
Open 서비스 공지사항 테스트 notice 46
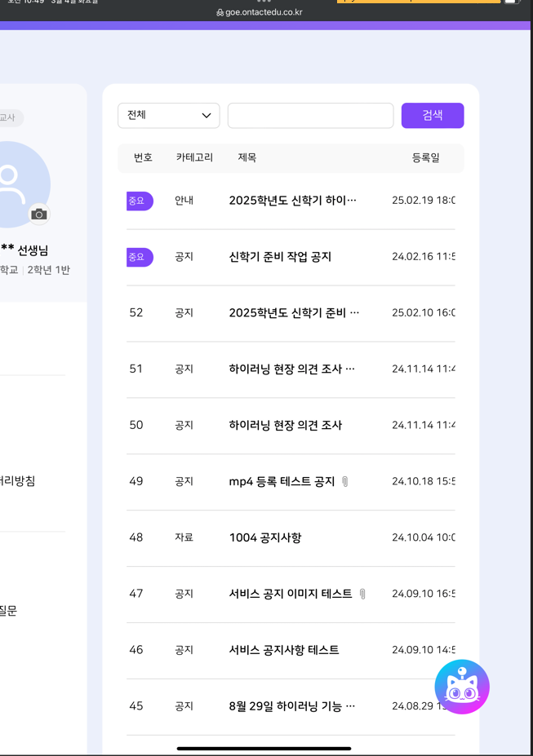click(x=283, y=651)
